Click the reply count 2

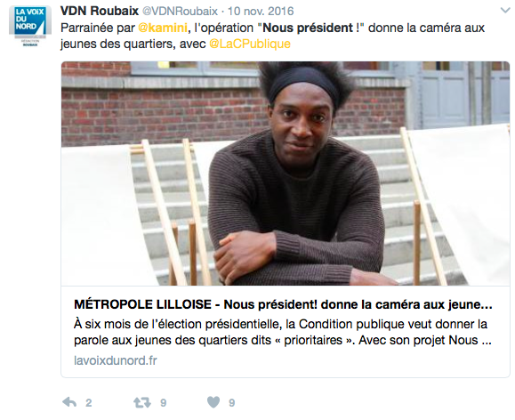click(x=89, y=403)
